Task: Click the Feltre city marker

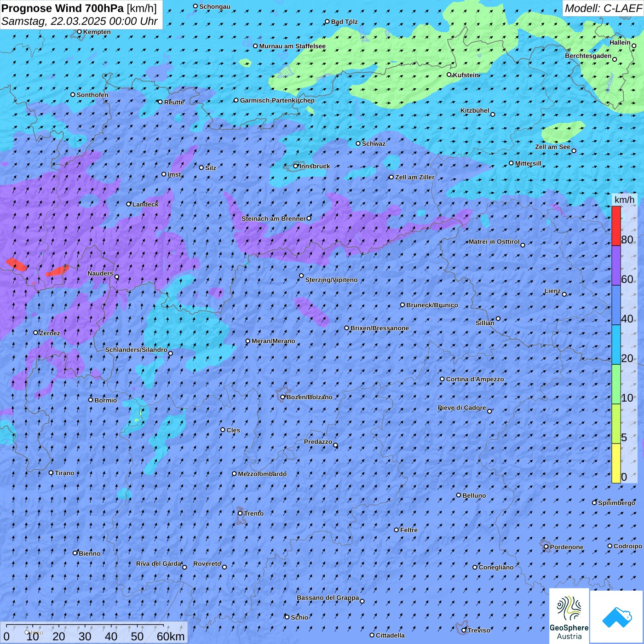Action: pyautogui.click(x=397, y=530)
